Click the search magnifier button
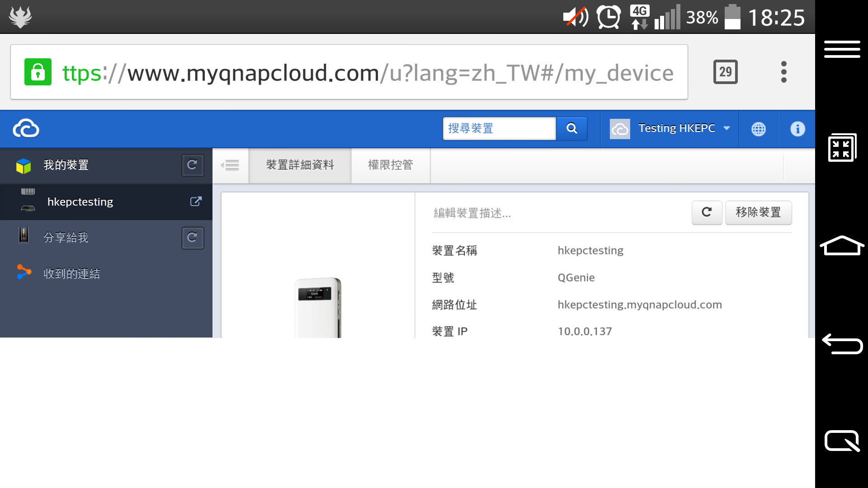Viewport: 868px width, 488px height. 572,129
